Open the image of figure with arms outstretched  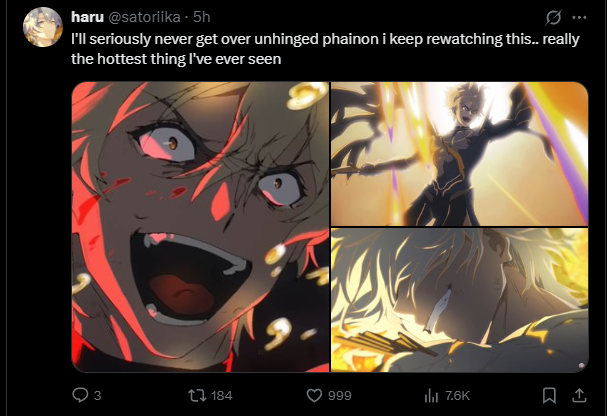pyautogui.click(x=460, y=154)
